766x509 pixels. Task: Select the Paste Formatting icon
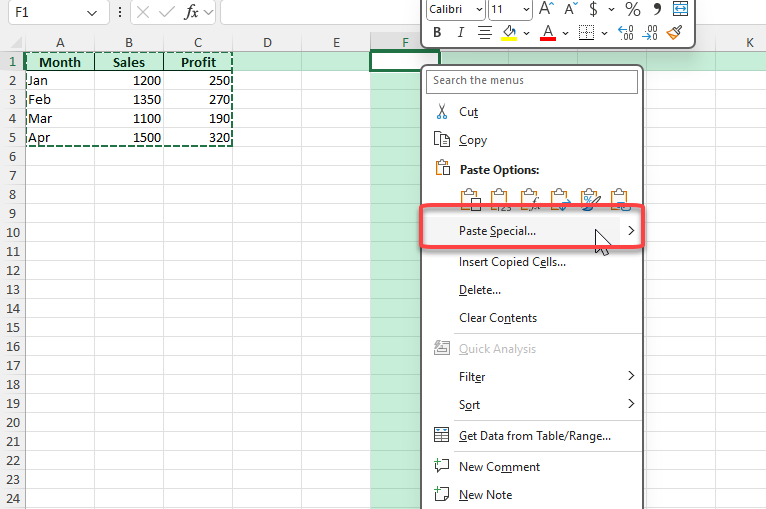pos(590,199)
